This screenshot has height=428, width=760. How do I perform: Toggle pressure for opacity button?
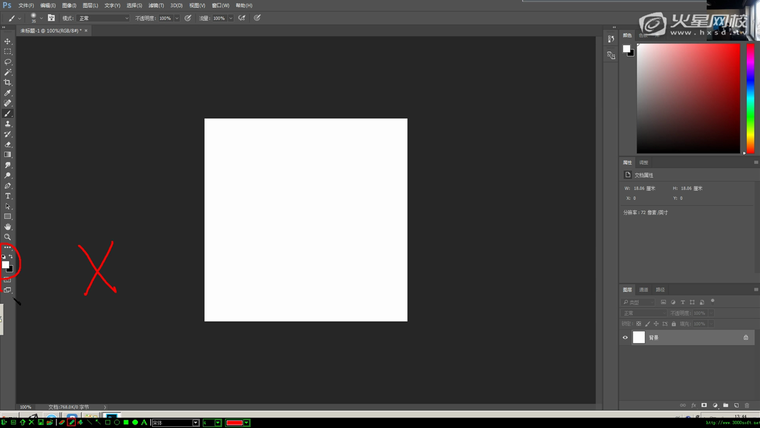tap(187, 18)
